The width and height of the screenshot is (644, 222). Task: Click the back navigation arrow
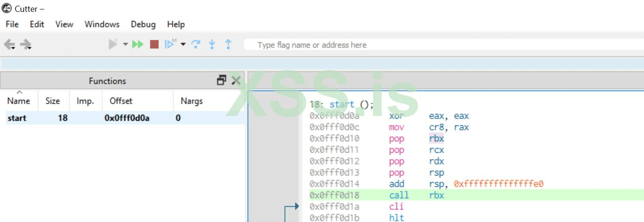click(9, 44)
